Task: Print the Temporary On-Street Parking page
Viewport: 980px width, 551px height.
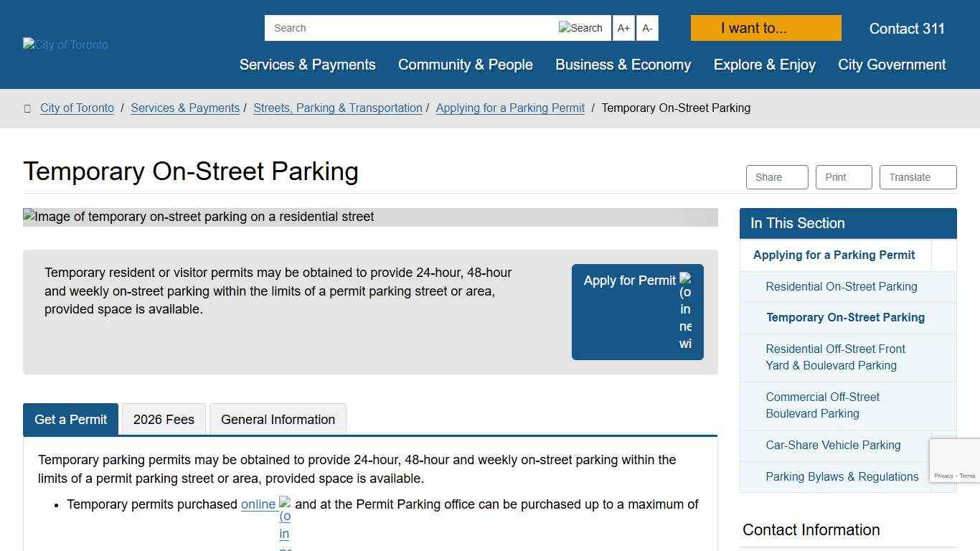Action: (843, 176)
